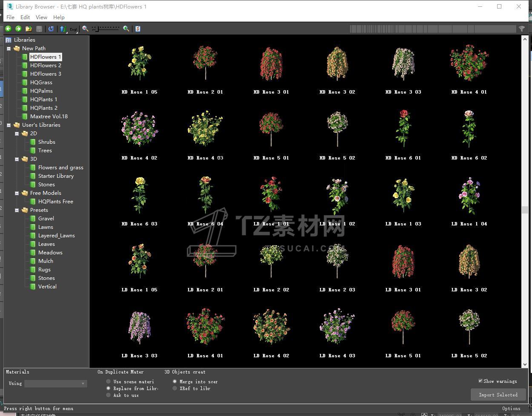The image size is (532, 416).
Task: Adjust the thumbnail size slider
Action: (x=97, y=28)
